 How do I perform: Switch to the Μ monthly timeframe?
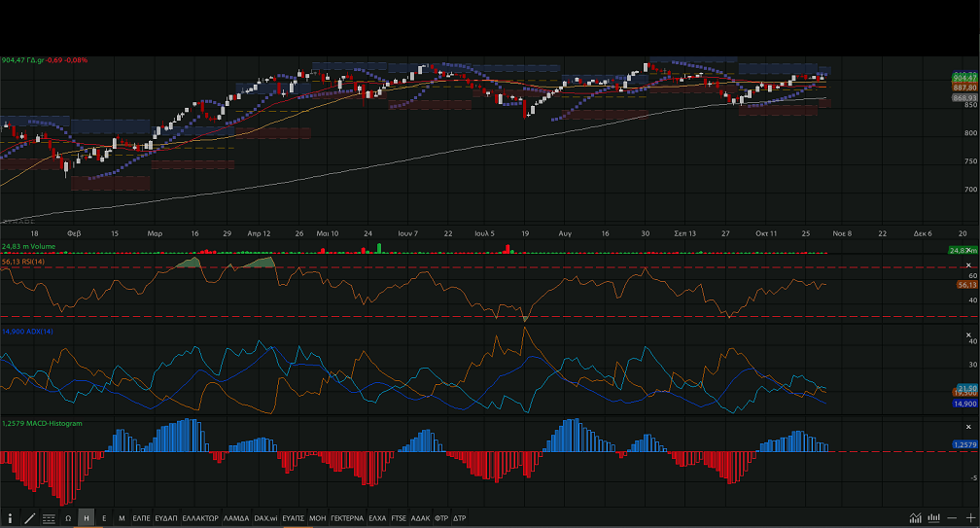(122, 518)
